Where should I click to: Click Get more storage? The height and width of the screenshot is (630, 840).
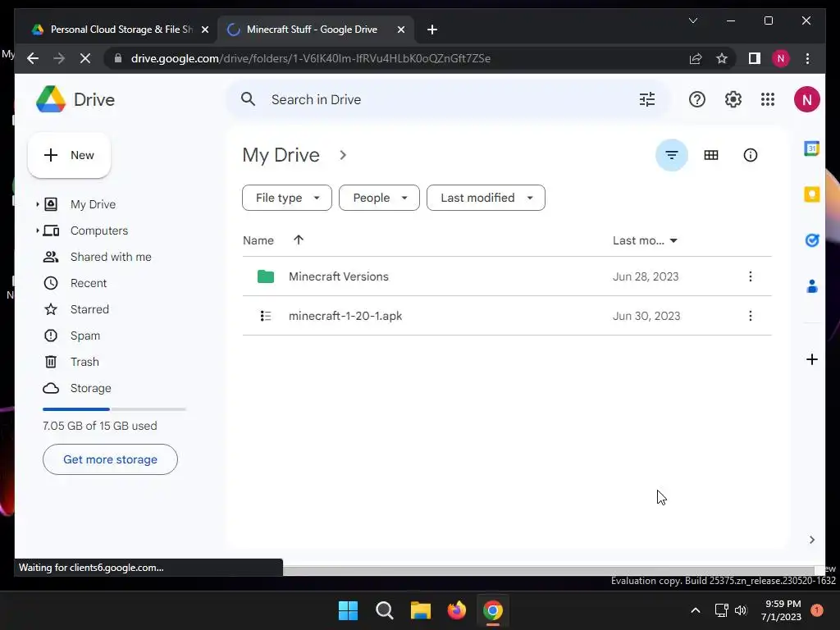pyautogui.click(x=111, y=459)
